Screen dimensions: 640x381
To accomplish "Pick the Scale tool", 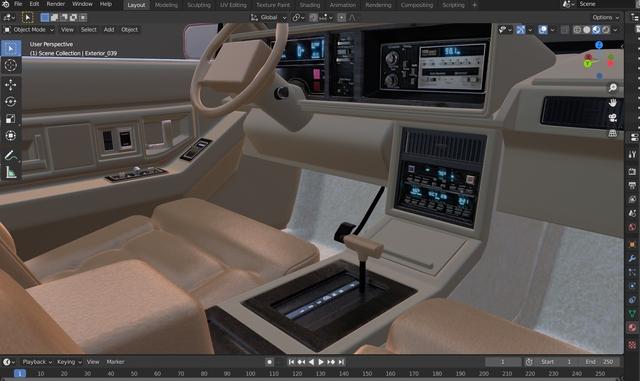I will click(x=11, y=118).
